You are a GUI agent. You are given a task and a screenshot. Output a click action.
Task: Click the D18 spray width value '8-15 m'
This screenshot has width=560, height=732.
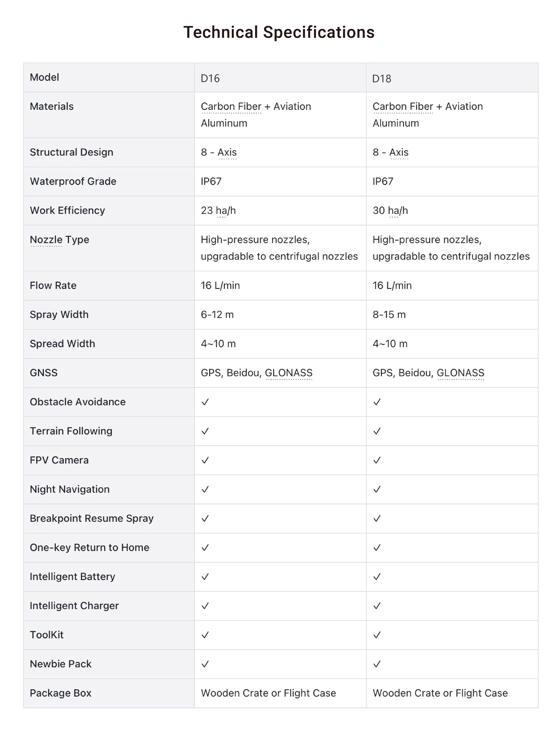click(x=389, y=315)
